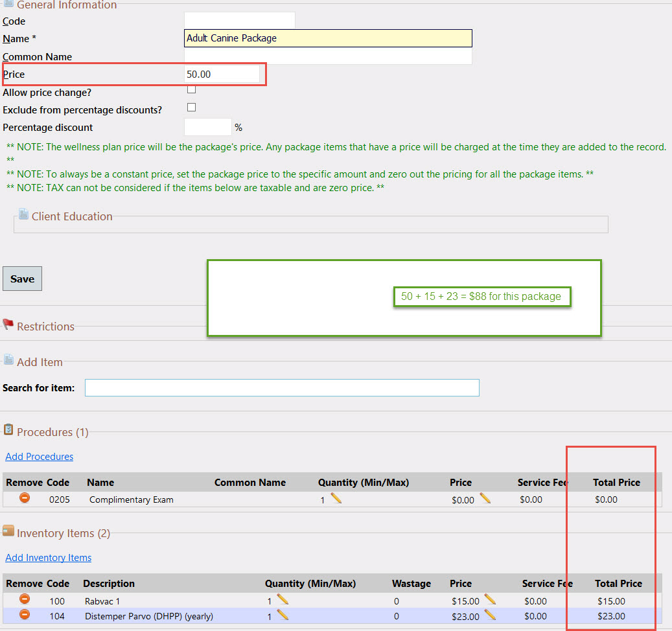Screen dimensions: 672x631
Task: Click the Client Education document icon
Action: click(x=23, y=214)
